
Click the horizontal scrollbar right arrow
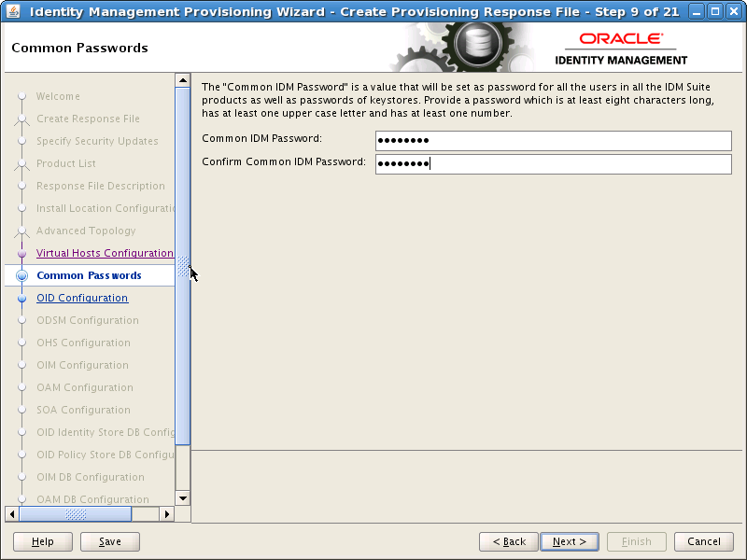(x=168, y=512)
